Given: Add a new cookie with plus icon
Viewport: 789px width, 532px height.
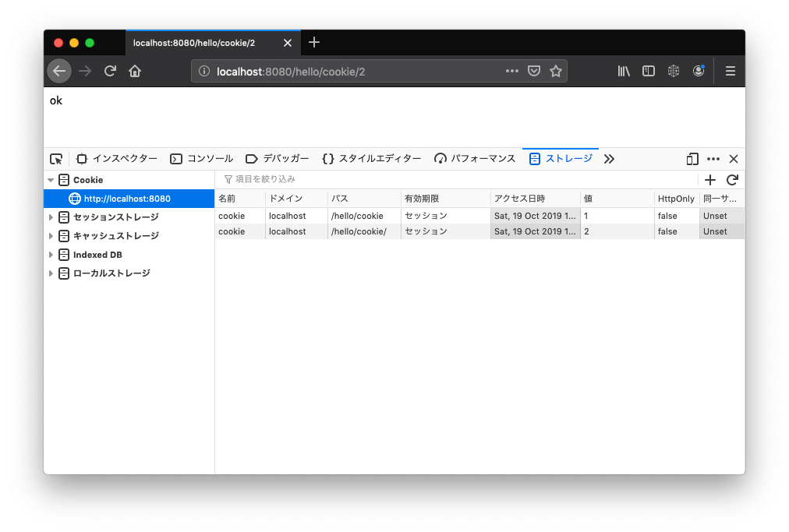Looking at the screenshot, I should 710,179.
